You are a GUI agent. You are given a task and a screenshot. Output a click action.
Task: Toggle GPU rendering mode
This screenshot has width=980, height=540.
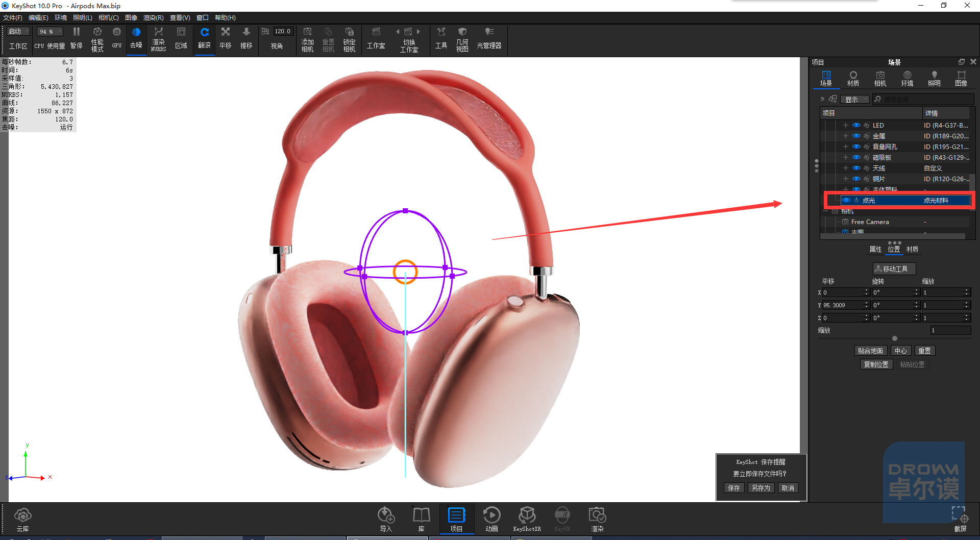[x=117, y=38]
